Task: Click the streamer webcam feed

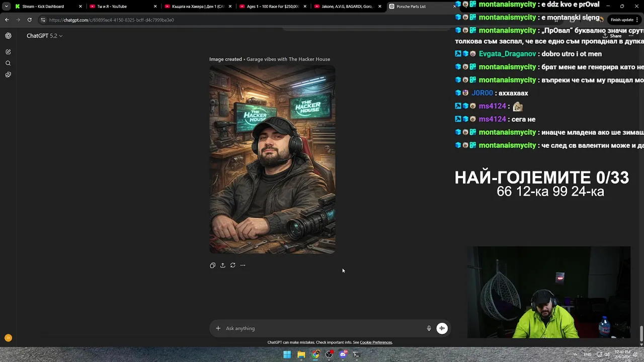Action: click(x=548, y=292)
